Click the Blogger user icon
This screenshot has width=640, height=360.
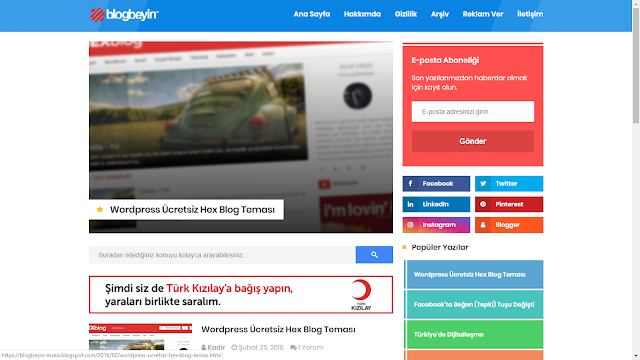pyautogui.click(x=483, y=225)
